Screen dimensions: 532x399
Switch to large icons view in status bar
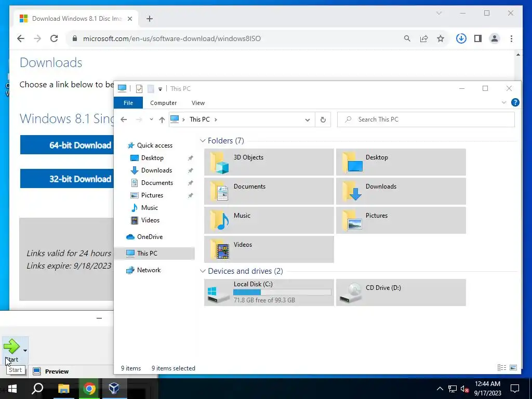(513, 368)
